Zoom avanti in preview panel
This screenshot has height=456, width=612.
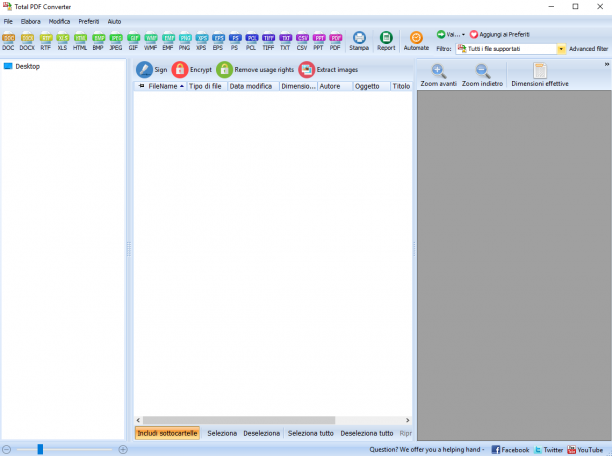(x=438, y=75)
